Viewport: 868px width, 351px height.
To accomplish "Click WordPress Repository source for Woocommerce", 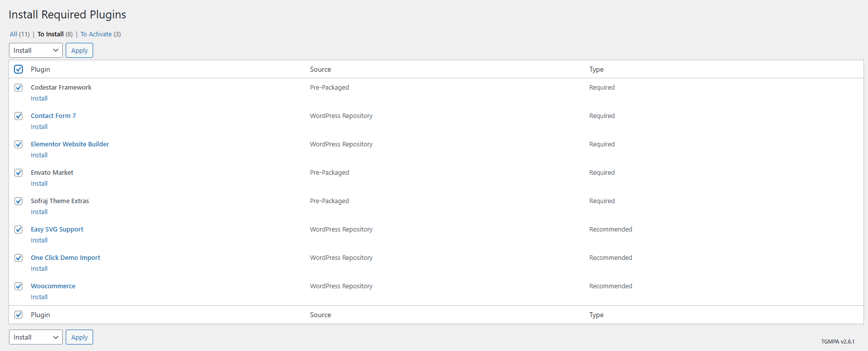I will tap(341, 286).
